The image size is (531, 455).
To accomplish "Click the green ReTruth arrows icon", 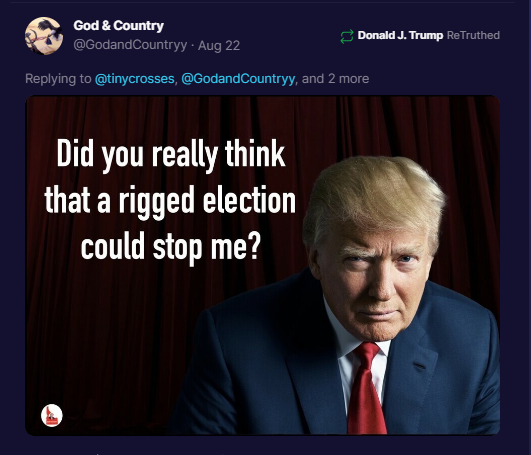I will tap(347, 37).
